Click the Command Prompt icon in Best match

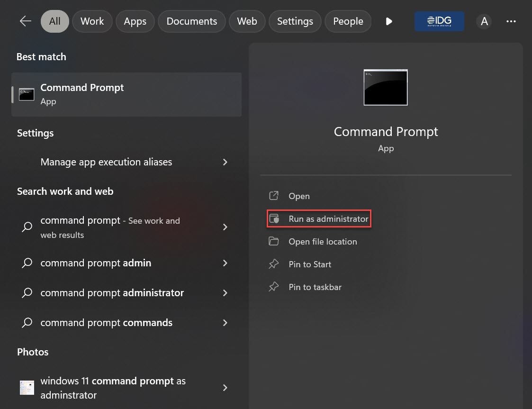click(x=27, y=94)
